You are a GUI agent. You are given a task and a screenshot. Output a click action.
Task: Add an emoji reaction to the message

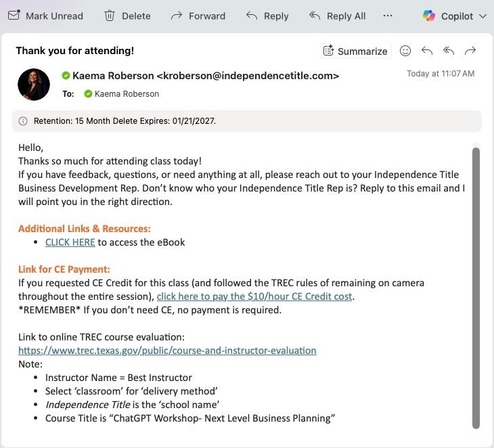click(x=405, y=51)
